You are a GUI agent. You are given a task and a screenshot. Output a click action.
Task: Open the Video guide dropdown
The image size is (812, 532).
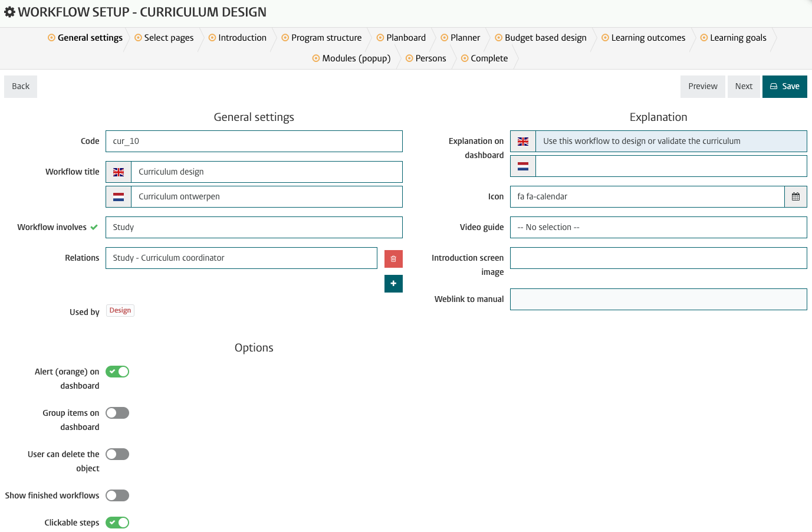658,227
